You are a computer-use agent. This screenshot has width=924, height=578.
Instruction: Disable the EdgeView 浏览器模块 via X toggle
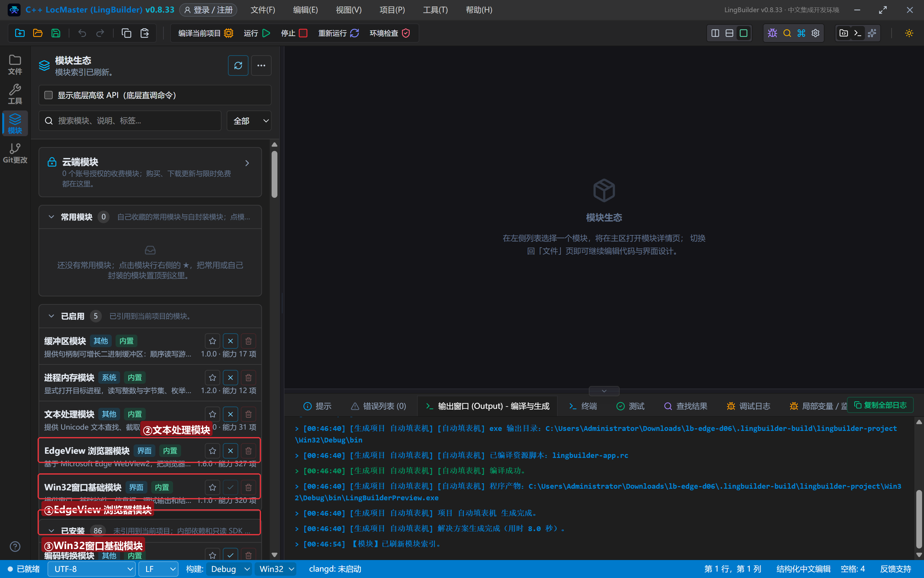[231, 451]
